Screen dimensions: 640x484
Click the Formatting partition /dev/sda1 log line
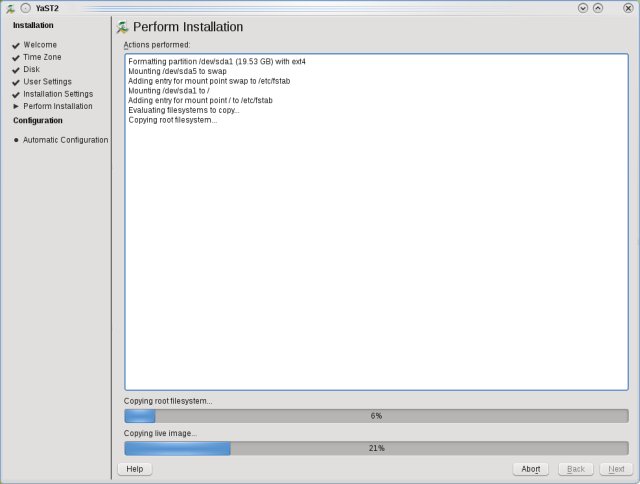[x=217, y=62]
